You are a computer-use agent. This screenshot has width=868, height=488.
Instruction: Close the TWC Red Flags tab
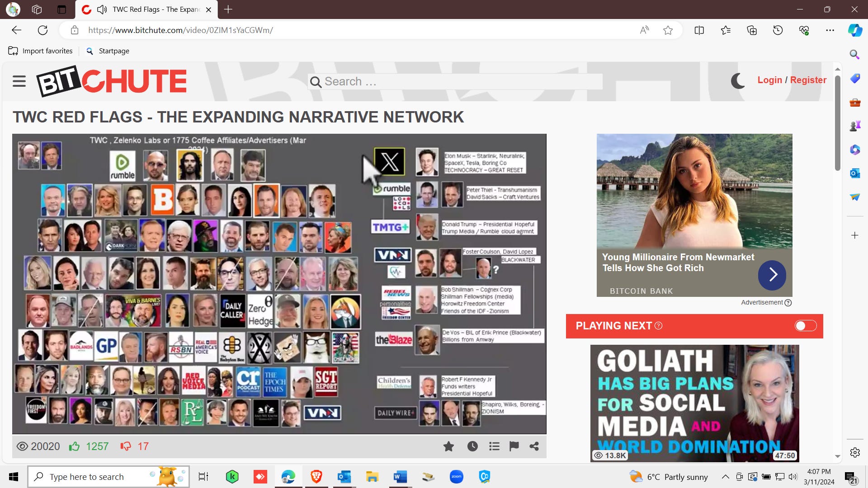(x=208, y=9)
